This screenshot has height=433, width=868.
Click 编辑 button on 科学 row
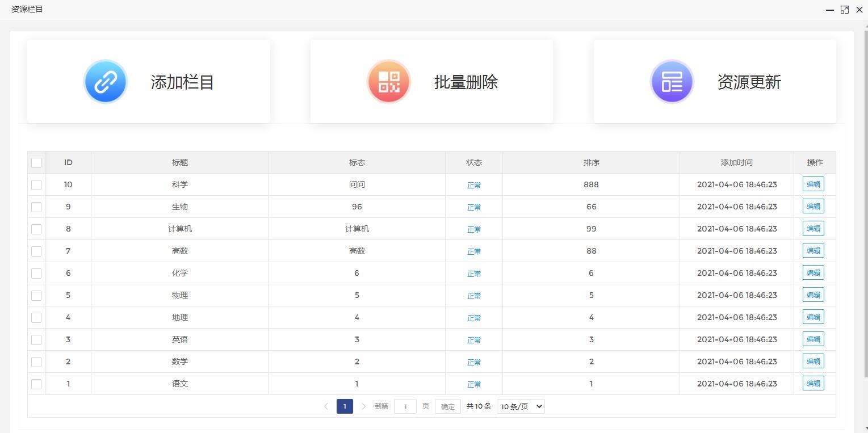813,184
